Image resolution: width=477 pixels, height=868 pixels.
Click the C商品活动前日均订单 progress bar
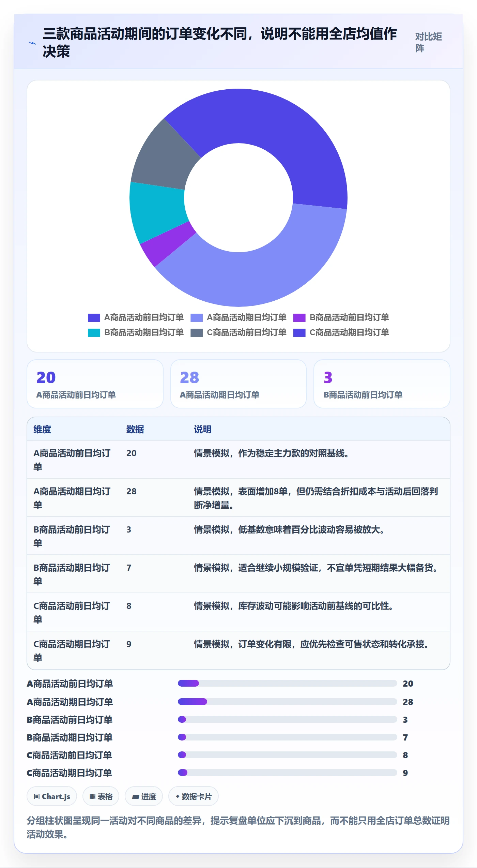(287, 755)
